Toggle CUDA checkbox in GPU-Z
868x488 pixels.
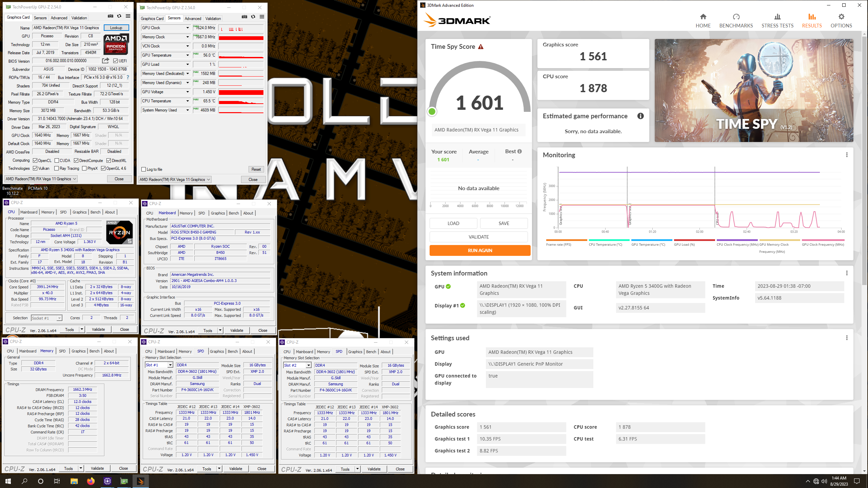click(x=57, y=161)
